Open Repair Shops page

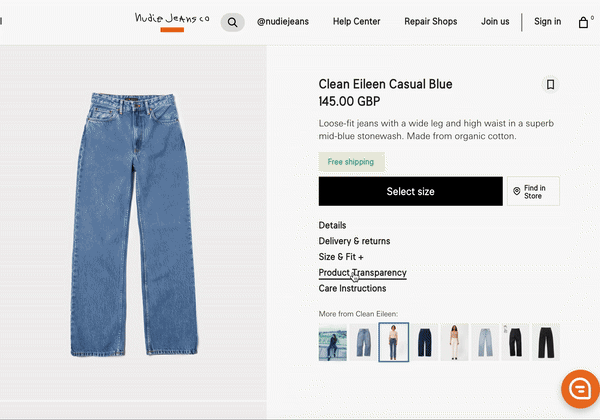click(x=430, y=21)
